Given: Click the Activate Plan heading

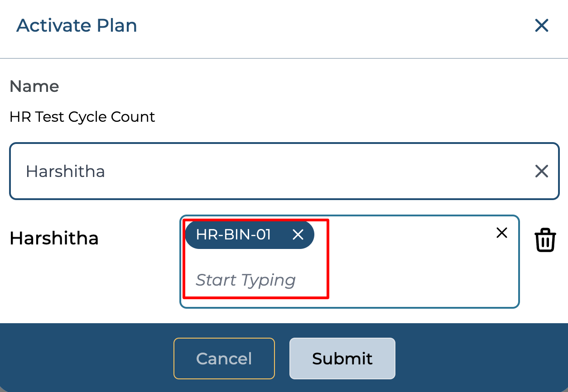Looking at the screenshot, I should (x=77, y=26).
